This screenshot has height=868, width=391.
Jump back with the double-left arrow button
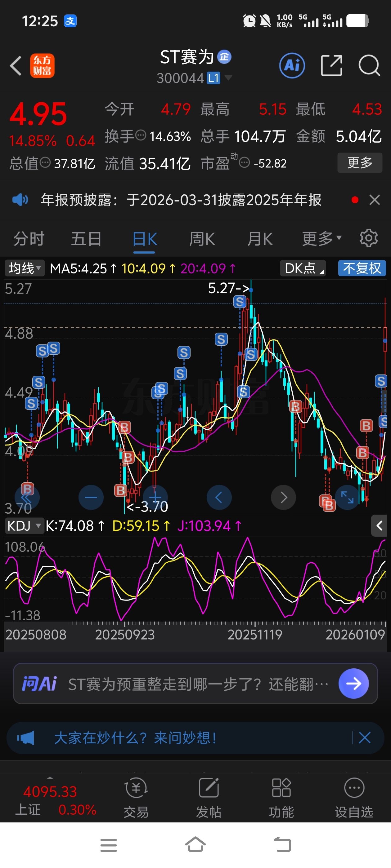(27, 497)
